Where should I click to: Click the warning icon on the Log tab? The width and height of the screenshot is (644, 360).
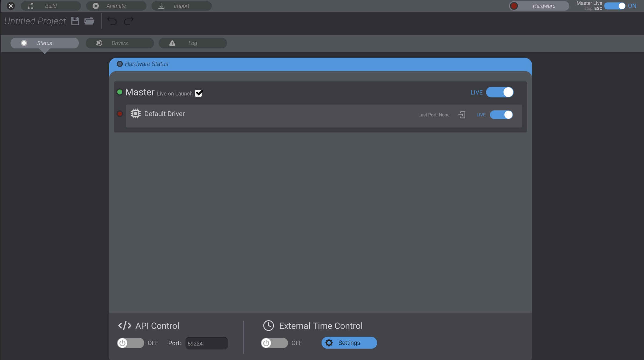click(x=172, y=43)
